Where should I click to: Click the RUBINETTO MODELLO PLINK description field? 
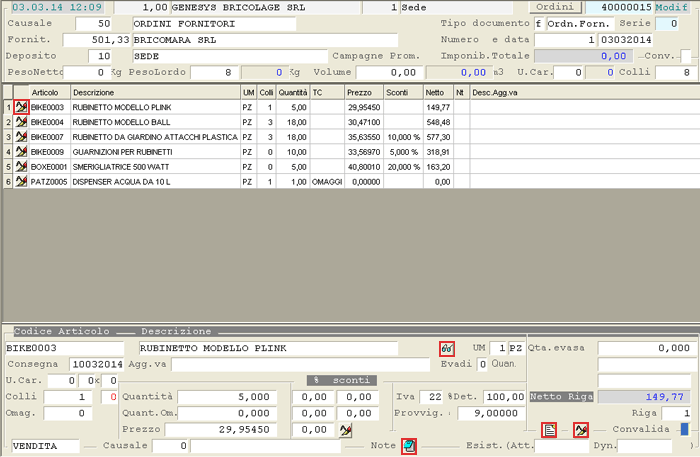point(268,349)
